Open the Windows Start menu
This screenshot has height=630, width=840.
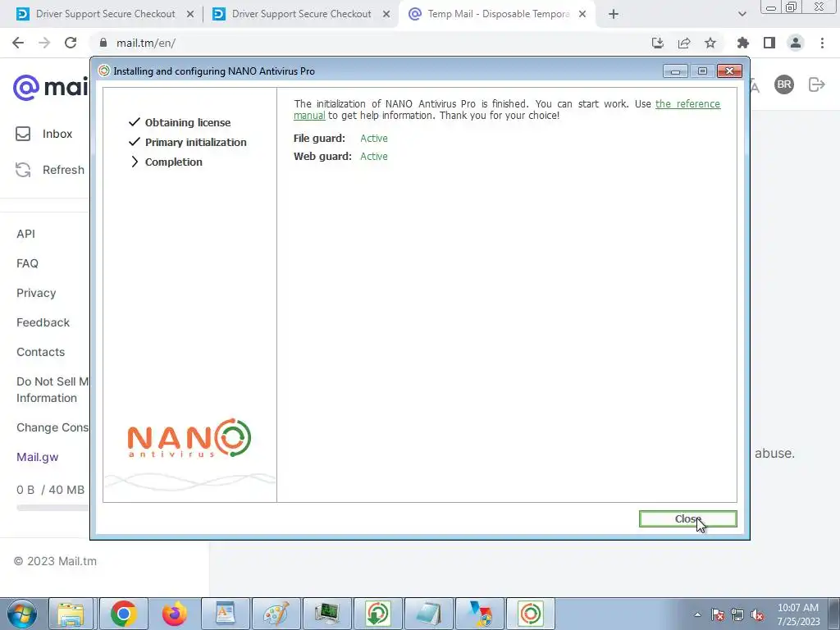click(x=22, y=614)
